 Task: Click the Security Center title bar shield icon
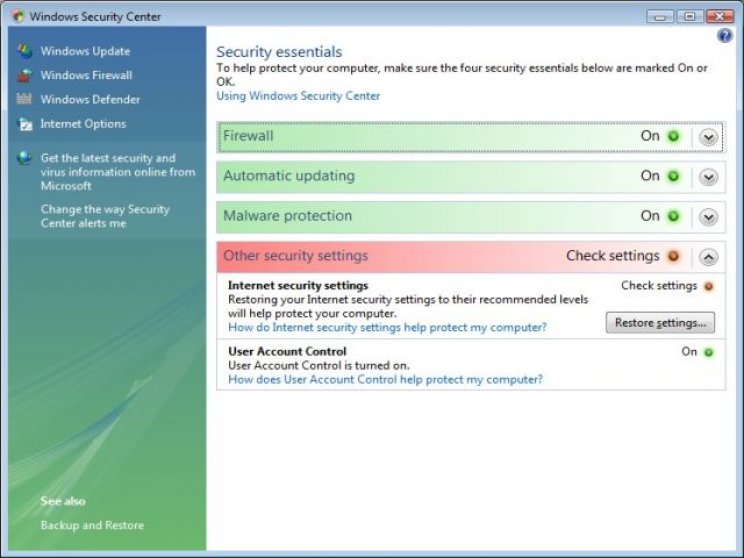point(19,16)
